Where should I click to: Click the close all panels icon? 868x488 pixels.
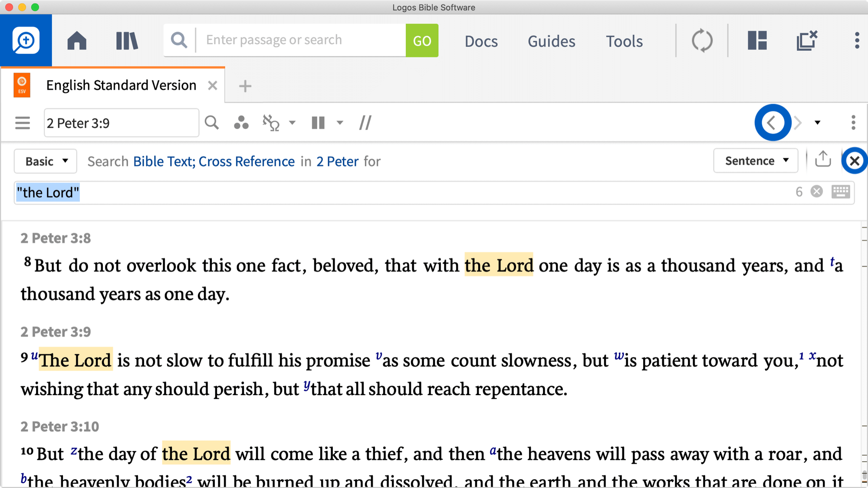tap(807, 40)
